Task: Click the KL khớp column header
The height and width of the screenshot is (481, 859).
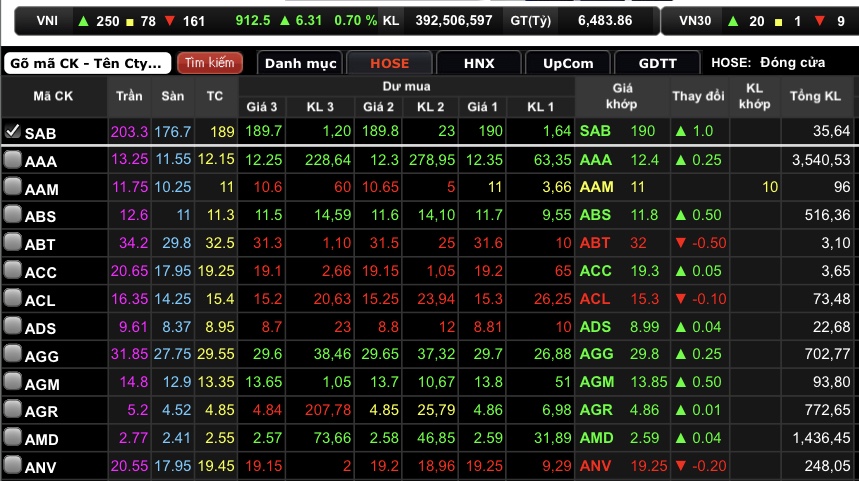Action: tap(754, 96)
